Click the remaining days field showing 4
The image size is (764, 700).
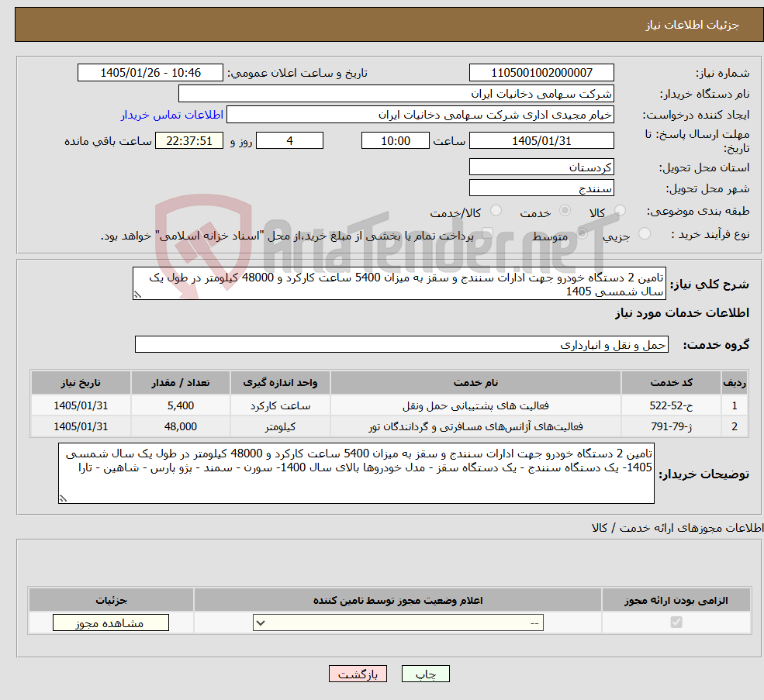pyautogui.click(x=289, y=141)
